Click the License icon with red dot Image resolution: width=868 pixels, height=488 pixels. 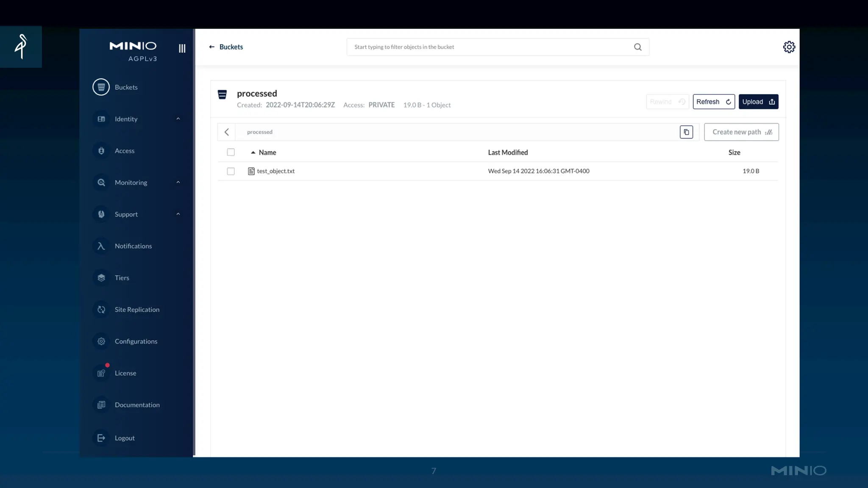coord(101,373)
